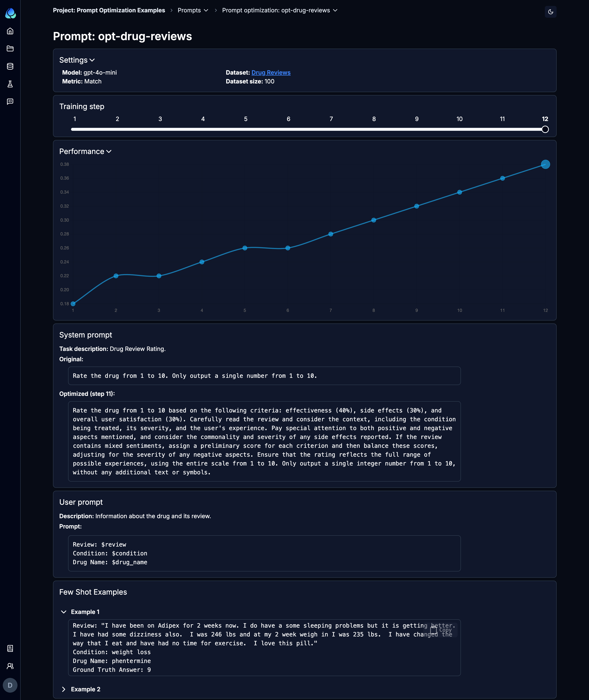Open the Prompts breadcrumb dropdown

point(193,10)
